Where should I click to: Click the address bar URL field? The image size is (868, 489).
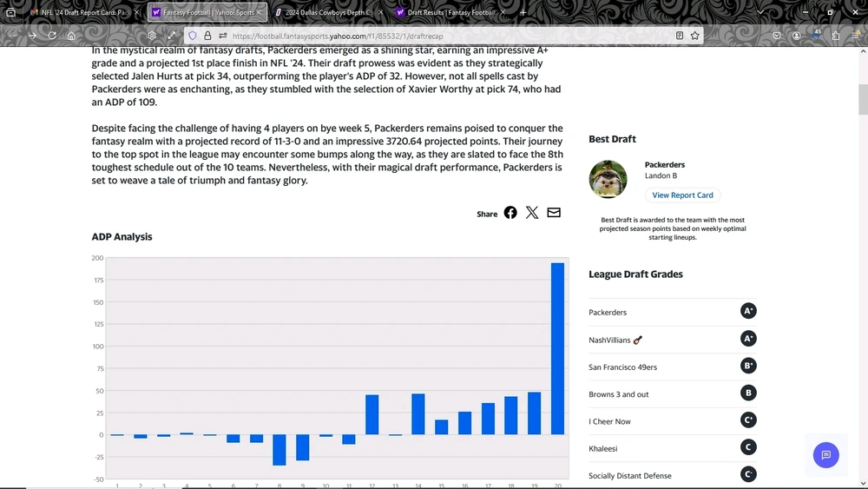point(443,36)
